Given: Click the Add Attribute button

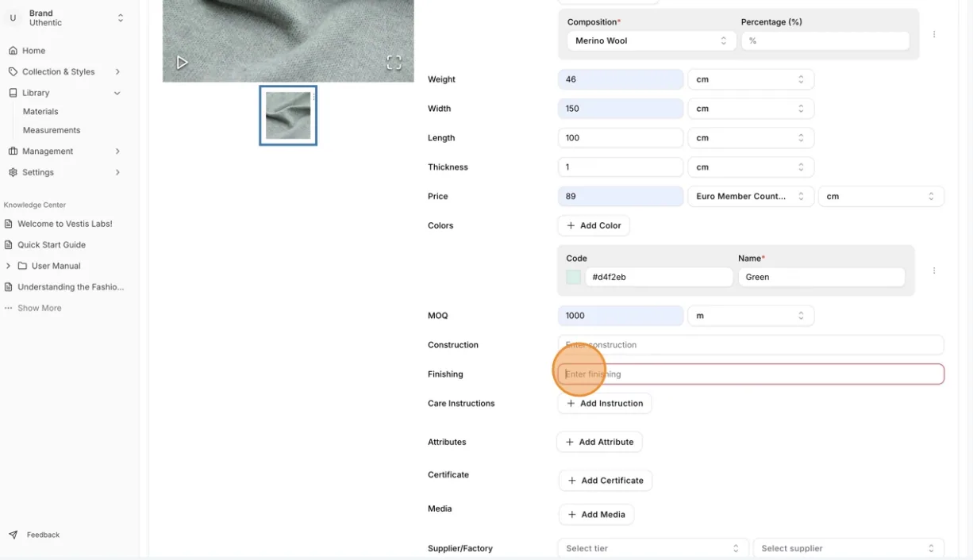Looking at the screenshot, I should pos(599,442).
